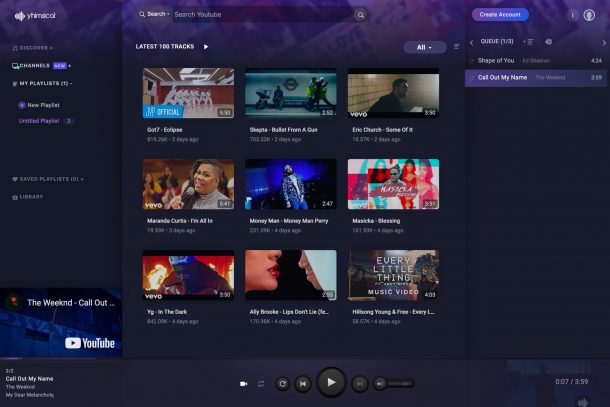Screen dimensions: 610x407
Task: Open YouTube logo on mini player
Action: tap(90, 343)
